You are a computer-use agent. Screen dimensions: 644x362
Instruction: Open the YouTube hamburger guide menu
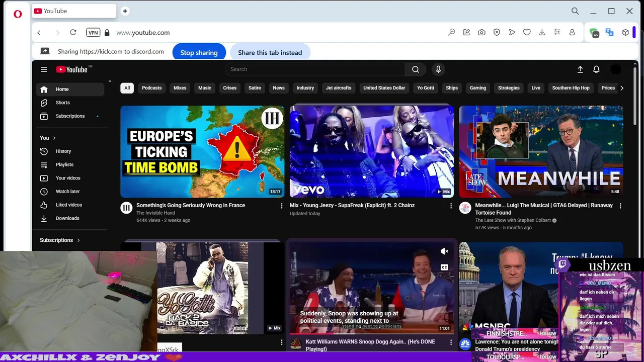[x=44, y=69]
